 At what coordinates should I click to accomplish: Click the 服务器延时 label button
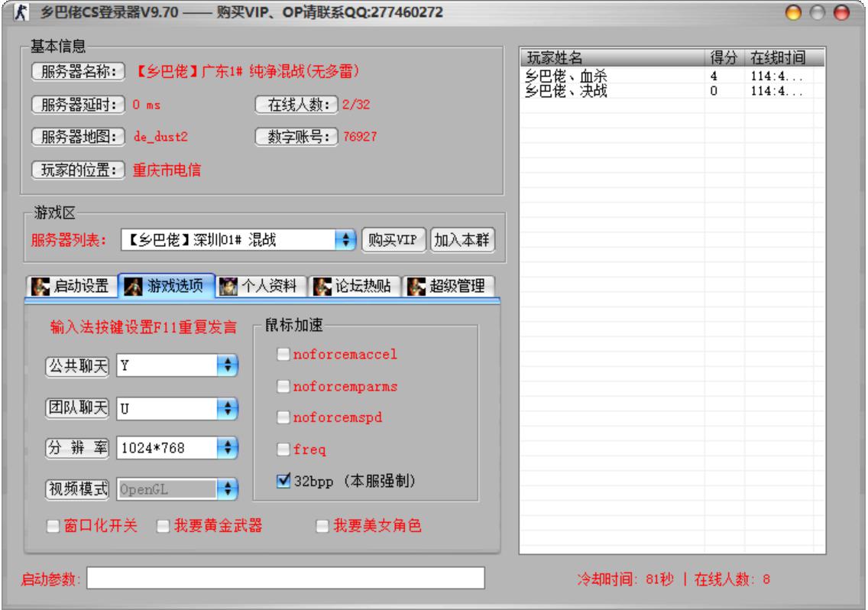coord(78,104)
